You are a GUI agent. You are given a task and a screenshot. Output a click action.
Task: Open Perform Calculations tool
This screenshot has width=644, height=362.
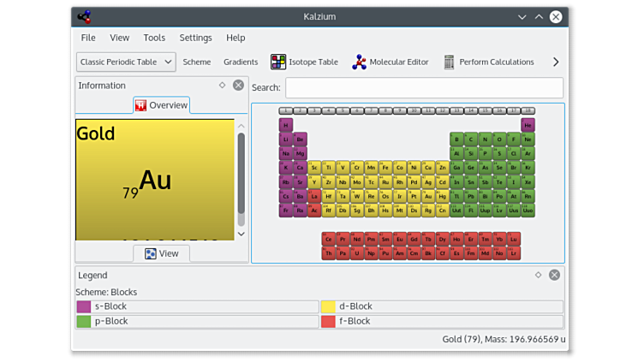tap(488, 62)
